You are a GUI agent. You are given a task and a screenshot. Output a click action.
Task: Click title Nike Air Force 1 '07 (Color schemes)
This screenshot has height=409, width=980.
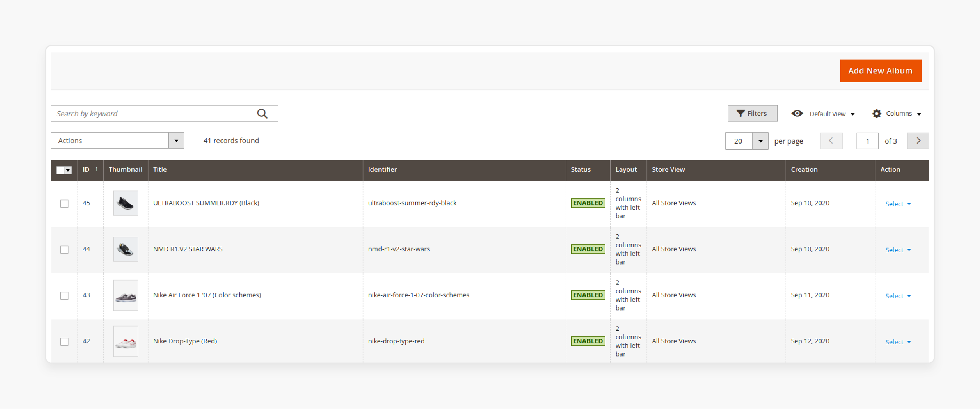[207, 295]
